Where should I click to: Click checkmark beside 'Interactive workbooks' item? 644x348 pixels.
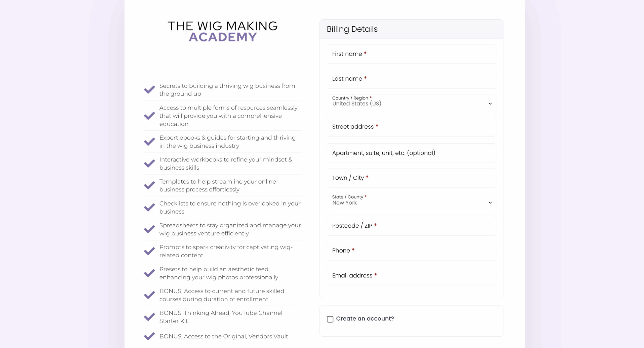click(149, 164)
